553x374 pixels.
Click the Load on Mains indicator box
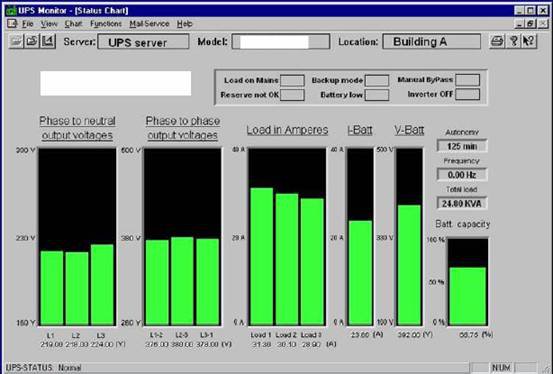(292, 80)
